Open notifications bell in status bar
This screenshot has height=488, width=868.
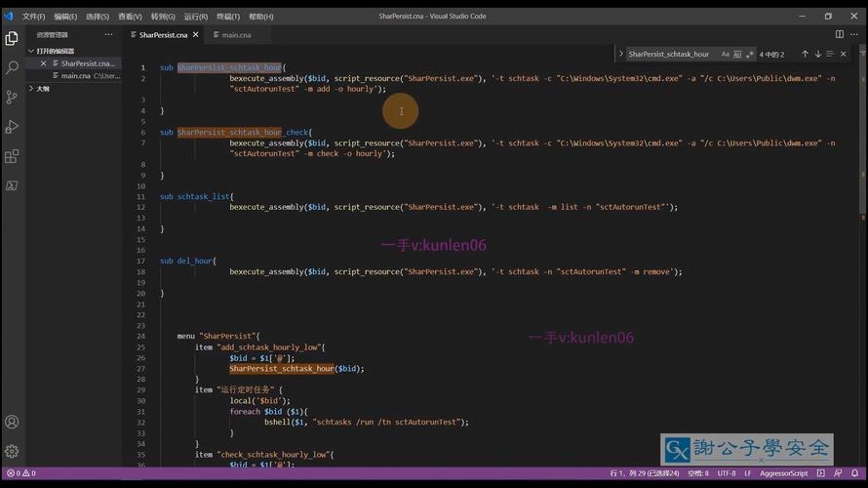coord(854,473)
